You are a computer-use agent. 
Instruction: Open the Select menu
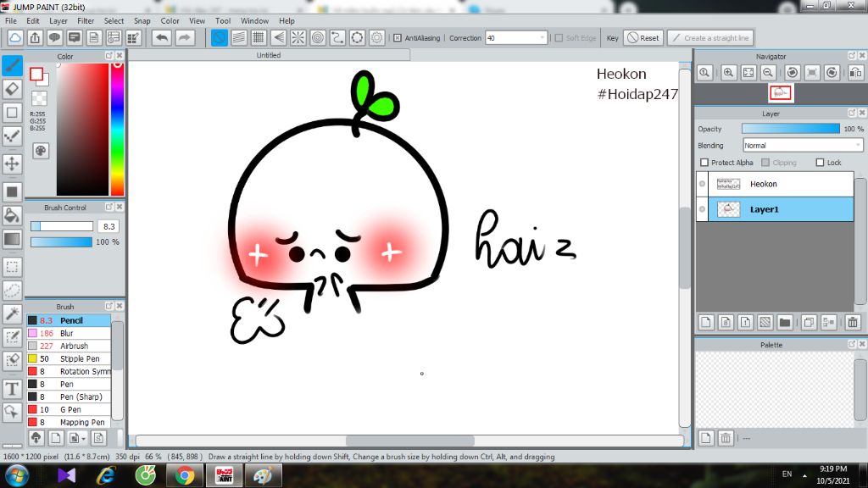click(x=114, y=20)
